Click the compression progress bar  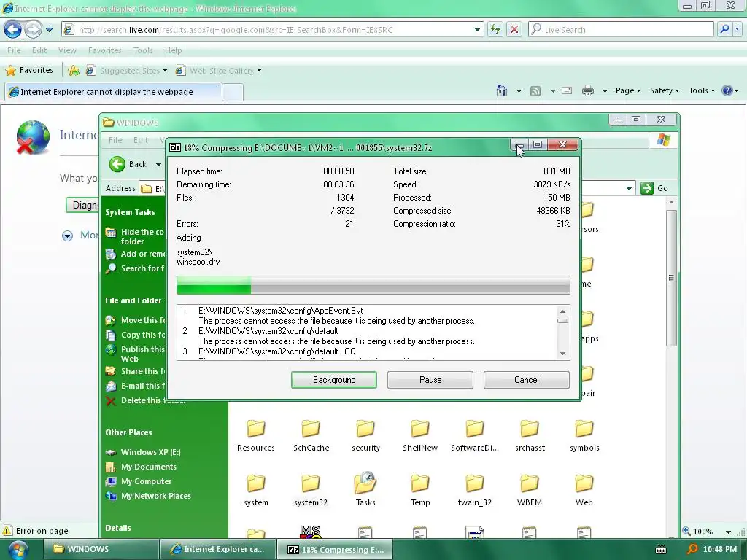(x=373, y=285)
